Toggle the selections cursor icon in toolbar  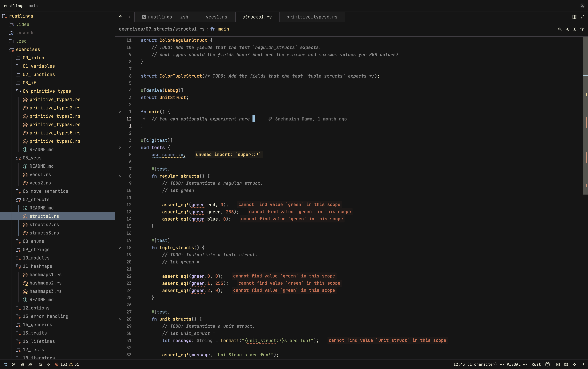[x=575, y=29]
